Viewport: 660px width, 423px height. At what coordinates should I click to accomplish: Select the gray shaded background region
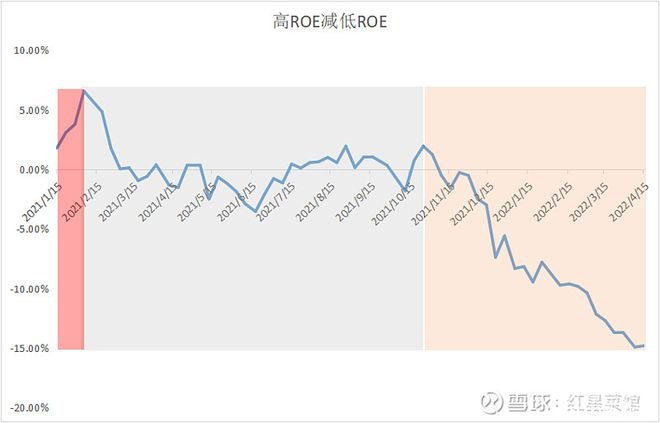(x=253, y=219)
